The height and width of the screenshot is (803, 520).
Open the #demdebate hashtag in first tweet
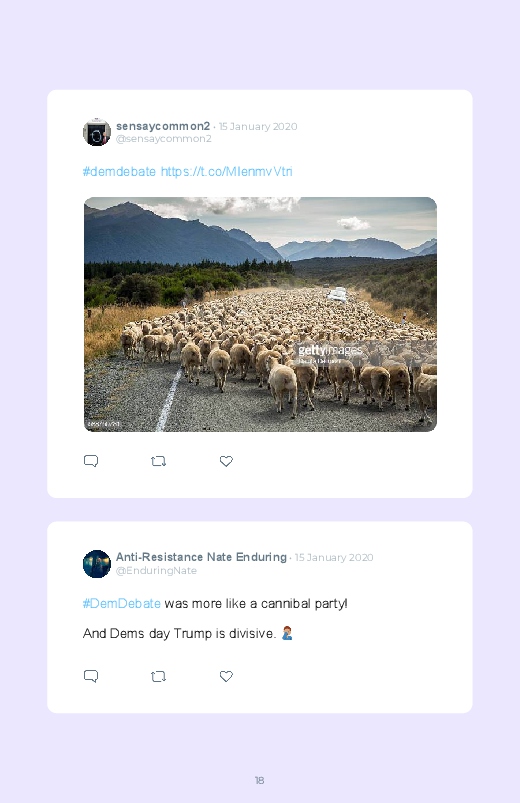click(119, 172)
